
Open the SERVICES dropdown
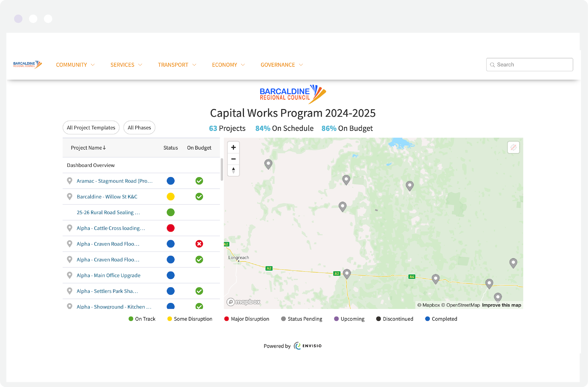(126, 65)
